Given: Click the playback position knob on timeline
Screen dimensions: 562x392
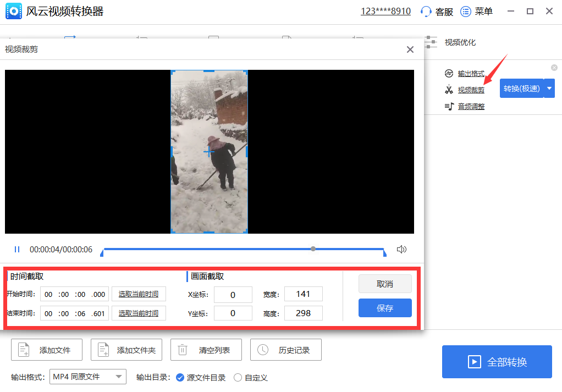Looking at the screenshot, I should [x=313, y=249].
